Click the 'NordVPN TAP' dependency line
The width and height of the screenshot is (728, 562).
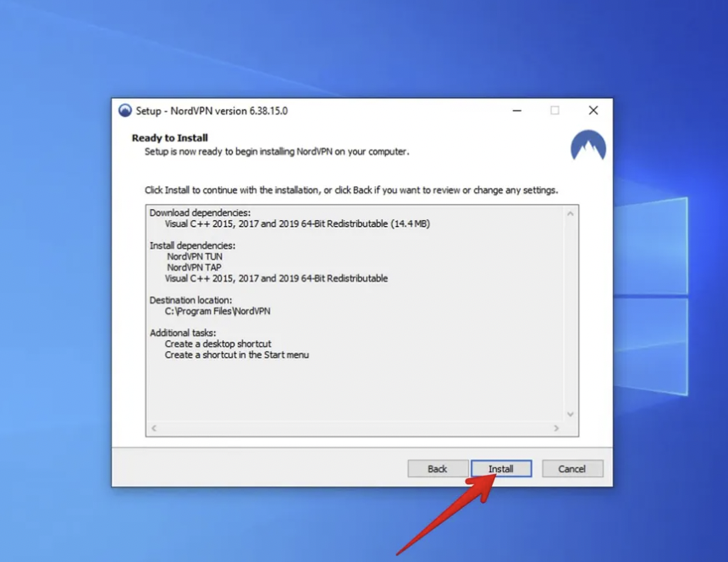point(194,267)
